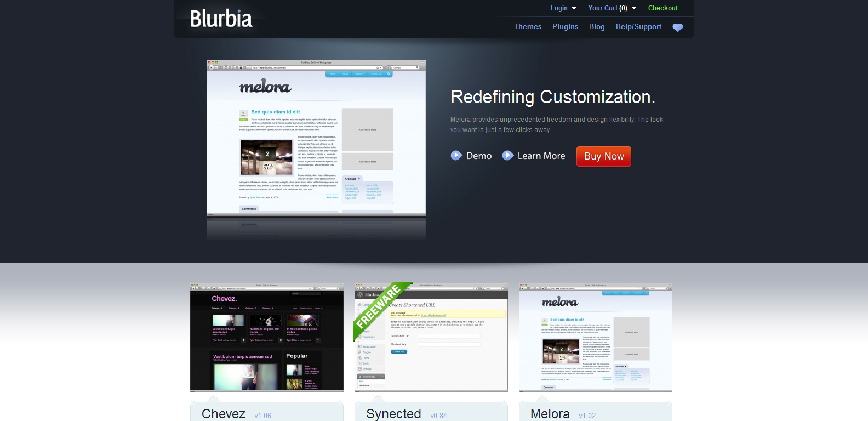Image resolution: width=868 pixels, height=421 pixels.
Task: Open the Chevez theme thumbnail
Action: 267,338
